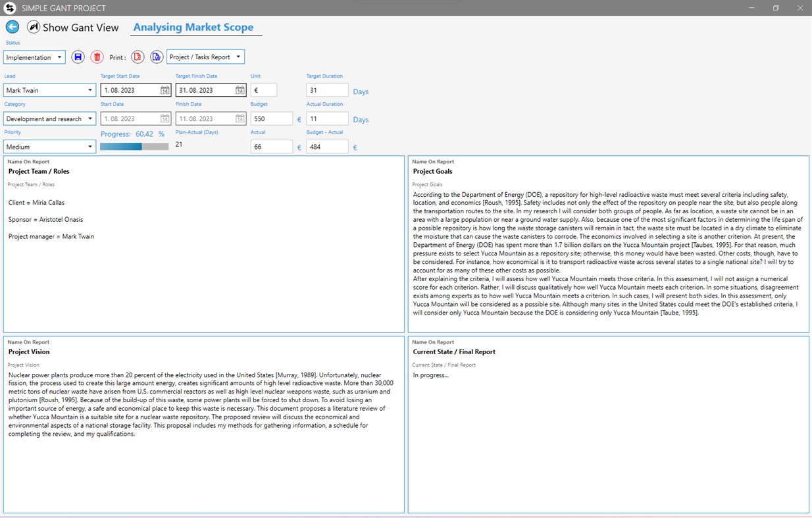The image size is (812, 518).
Task: Print the report as PDF
Action: (x=138, y=57)
